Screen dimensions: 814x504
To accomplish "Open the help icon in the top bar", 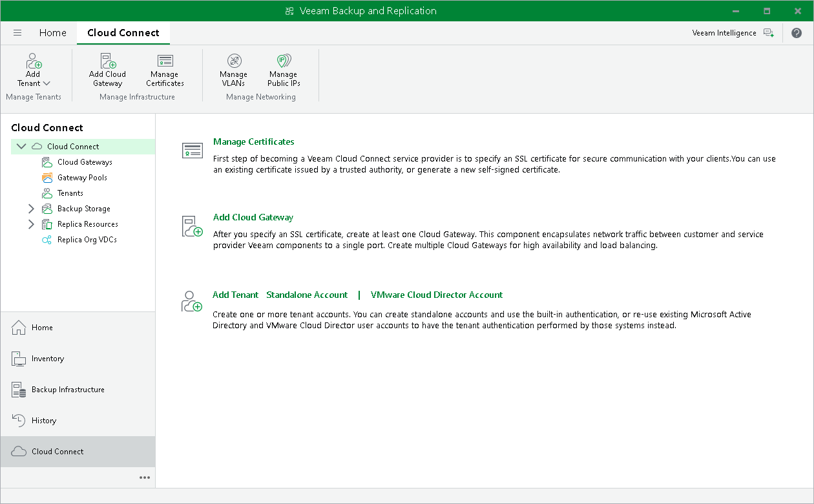I will [797, 32].
